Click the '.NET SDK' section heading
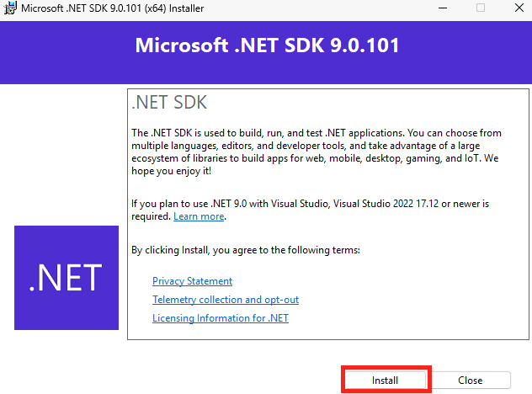Image resolution: width=532 pixels, height=394 pixels. 169,102
